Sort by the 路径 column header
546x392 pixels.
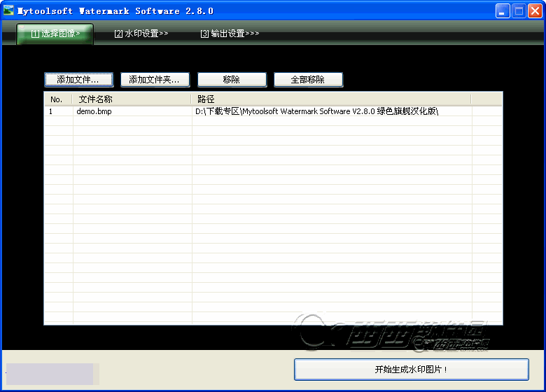tap(331, 99)
